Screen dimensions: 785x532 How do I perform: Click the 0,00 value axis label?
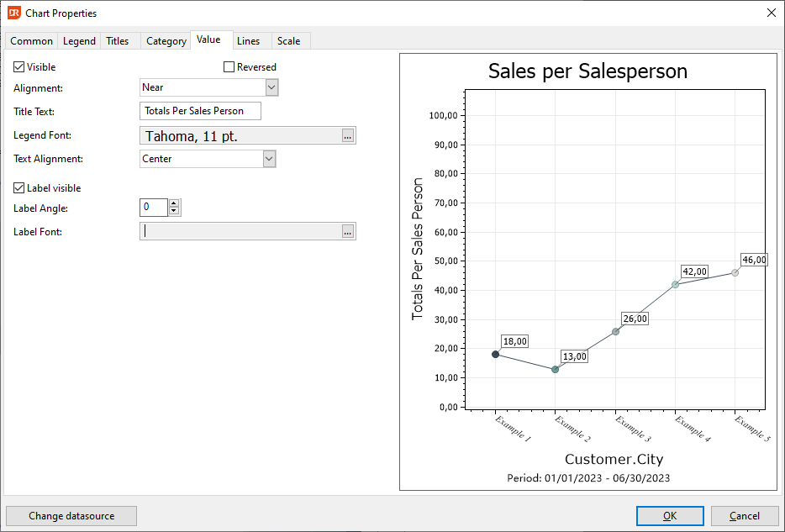click(449, 407)
